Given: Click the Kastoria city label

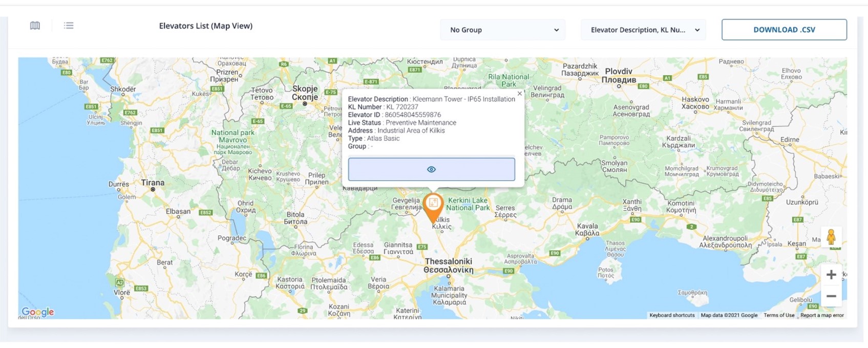Looking at the screenshot, I should click(x=290, y=283).
